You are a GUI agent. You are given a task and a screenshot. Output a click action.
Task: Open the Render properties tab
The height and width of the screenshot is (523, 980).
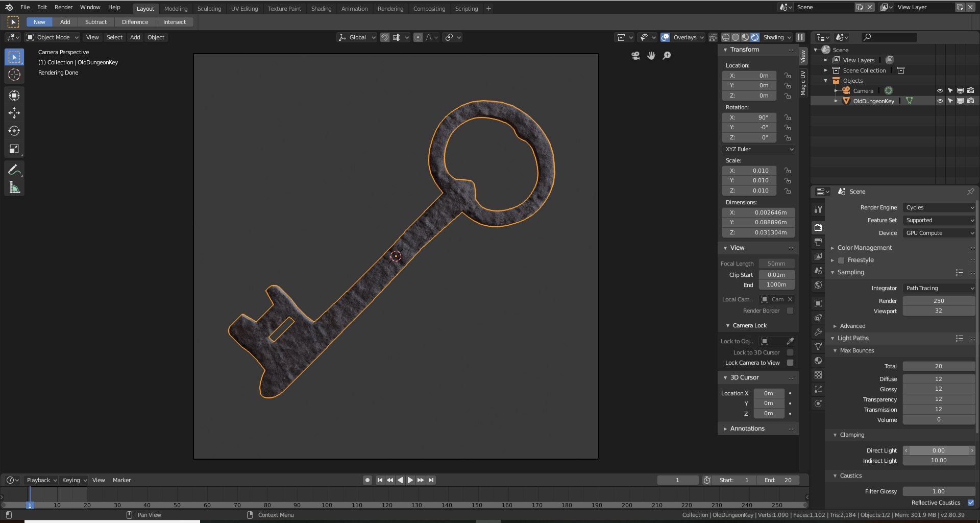click(x=818, y=227)
